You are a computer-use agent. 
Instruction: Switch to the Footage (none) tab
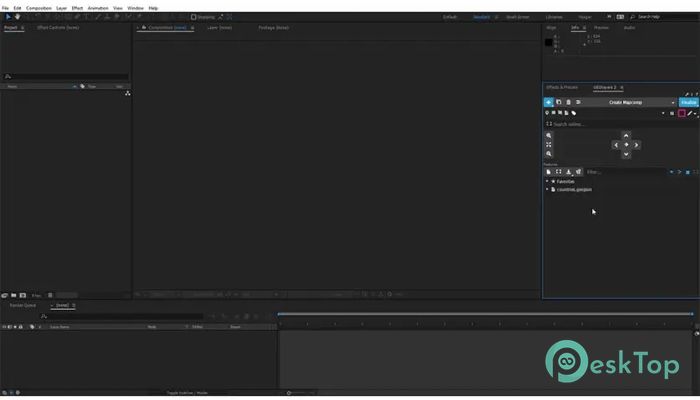tap(274, 28)
